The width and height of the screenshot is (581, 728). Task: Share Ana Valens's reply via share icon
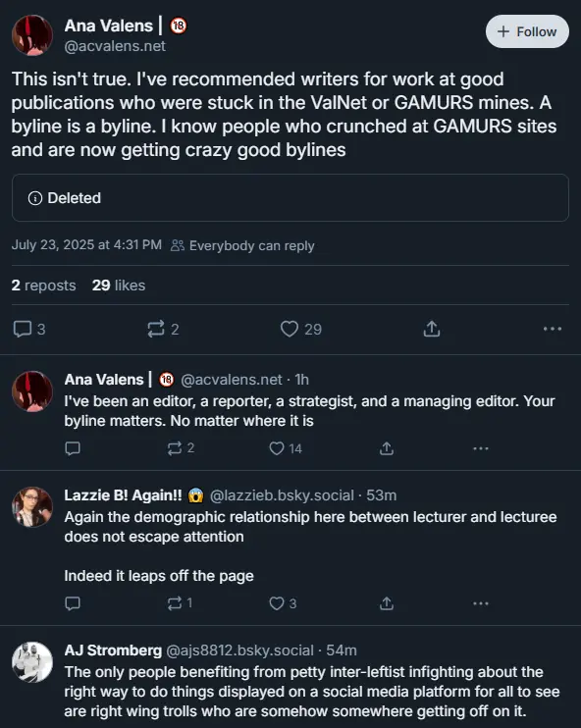tap(387, 448)
